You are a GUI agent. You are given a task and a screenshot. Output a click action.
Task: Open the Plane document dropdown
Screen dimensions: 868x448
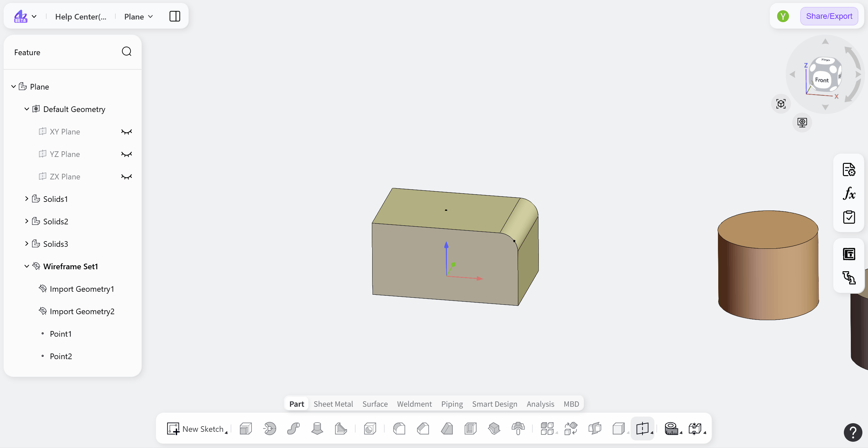[138, 17]
